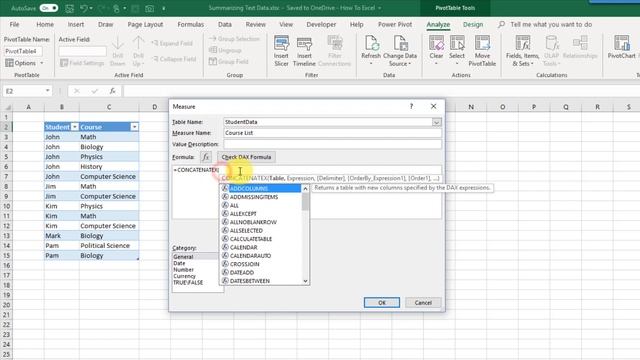Click the autocomplete list scroll down arrow

pyautogui.click(x=305, y=281)
